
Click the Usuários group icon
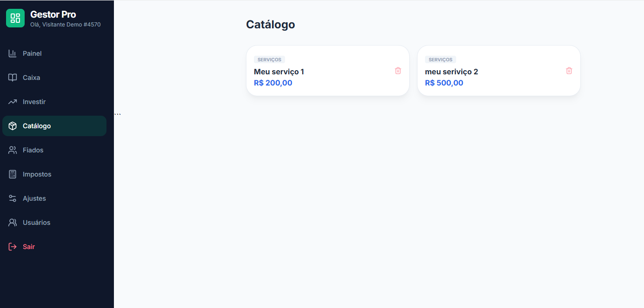point(13,223)
